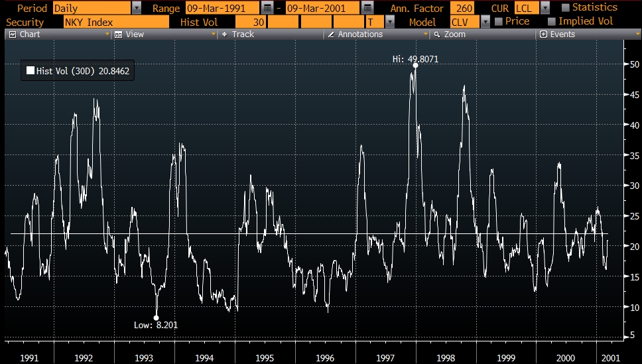Open the end date calendar picker

tap(367, 8)
